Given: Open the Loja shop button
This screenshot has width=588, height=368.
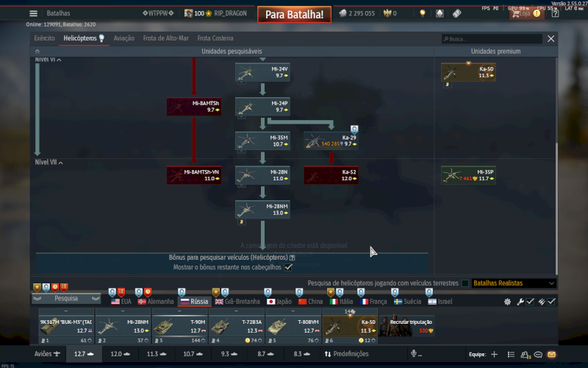Looking at the screenshot, I should pos(526,13).
